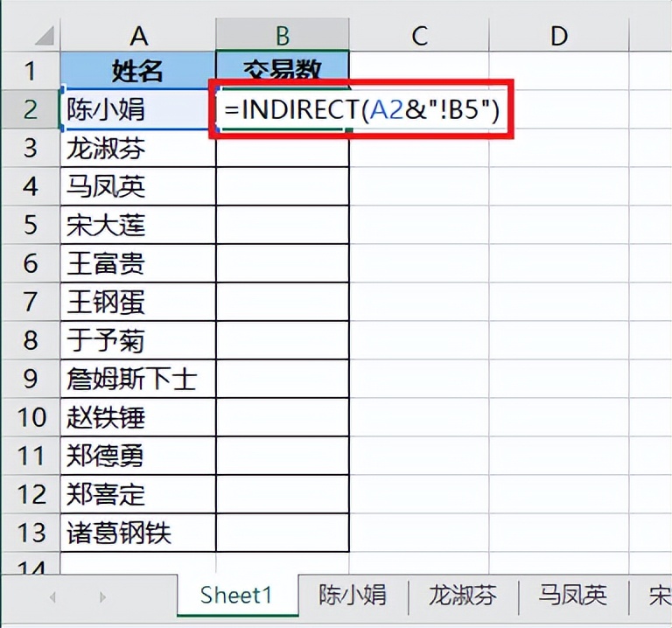Click cell containing 宋大莲
The height and width of the screenshot is (628, 672).
138,225
